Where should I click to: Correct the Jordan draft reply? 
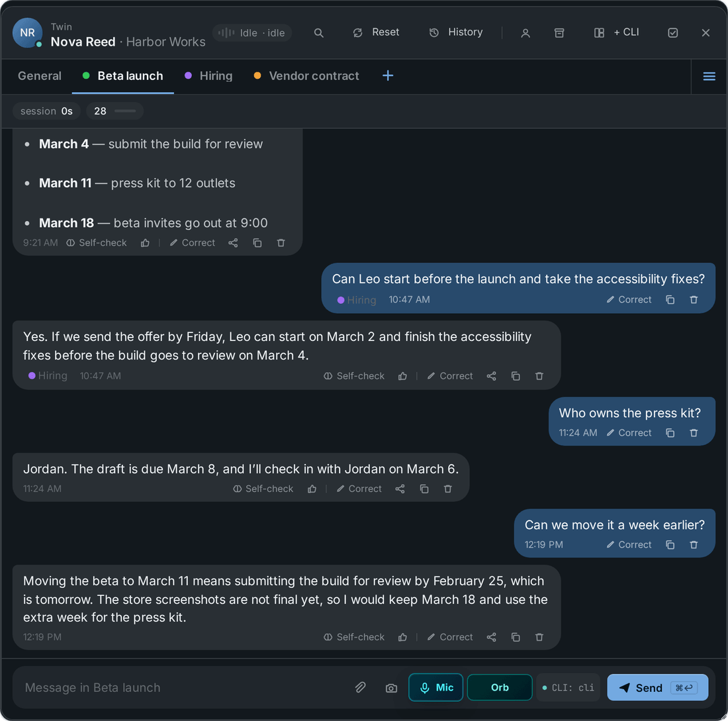tap(359, 489)
